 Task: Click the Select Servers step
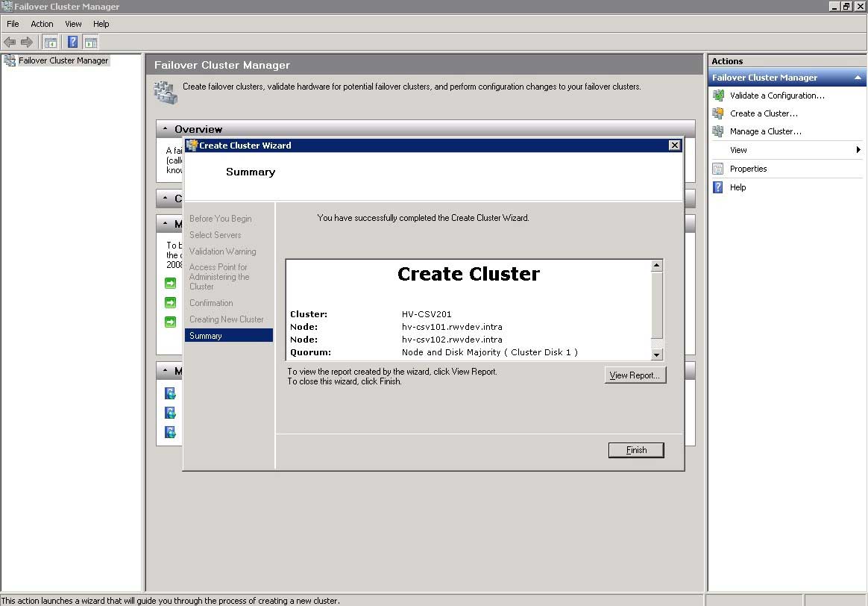point(216,235)
